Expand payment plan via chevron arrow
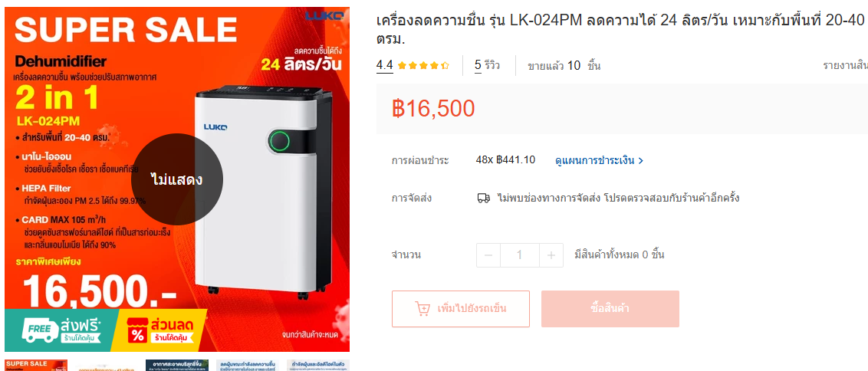This screenshot has height=371, width=868. click(x=640, y=161)
